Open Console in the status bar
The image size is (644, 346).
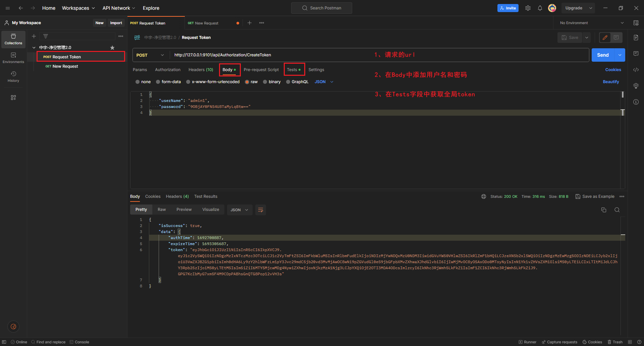coord(79,342)
